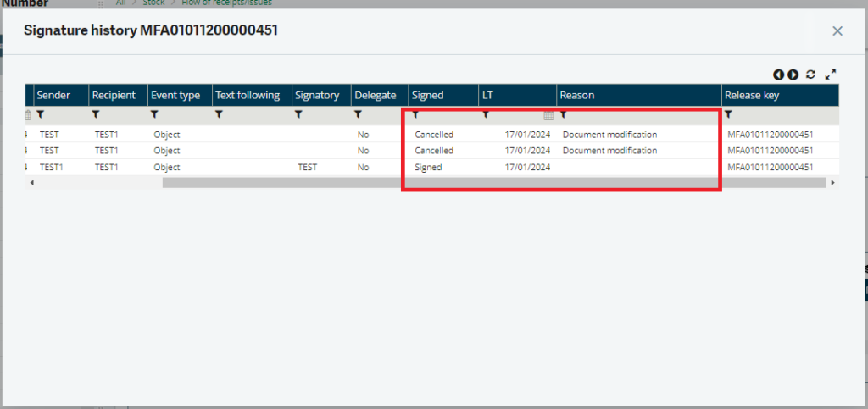Refresh the signature history grid
This screenshot has height=409, width=868.
tap(811, 75)
